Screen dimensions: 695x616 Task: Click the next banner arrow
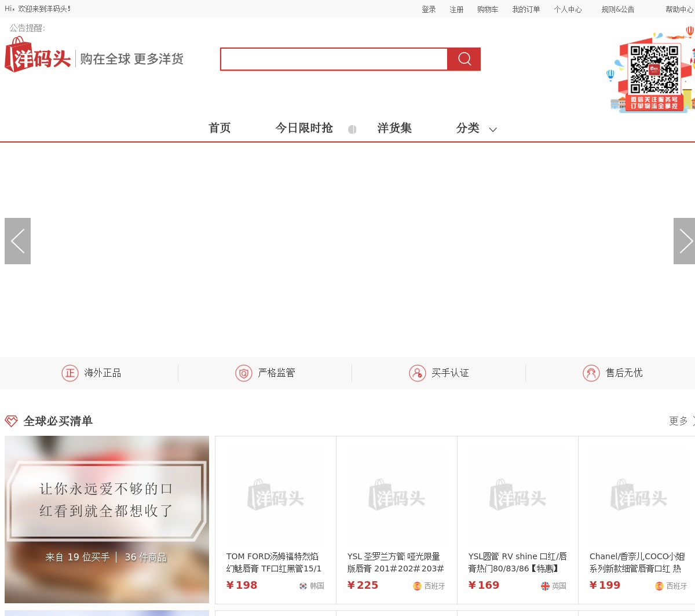coord(684,241)
